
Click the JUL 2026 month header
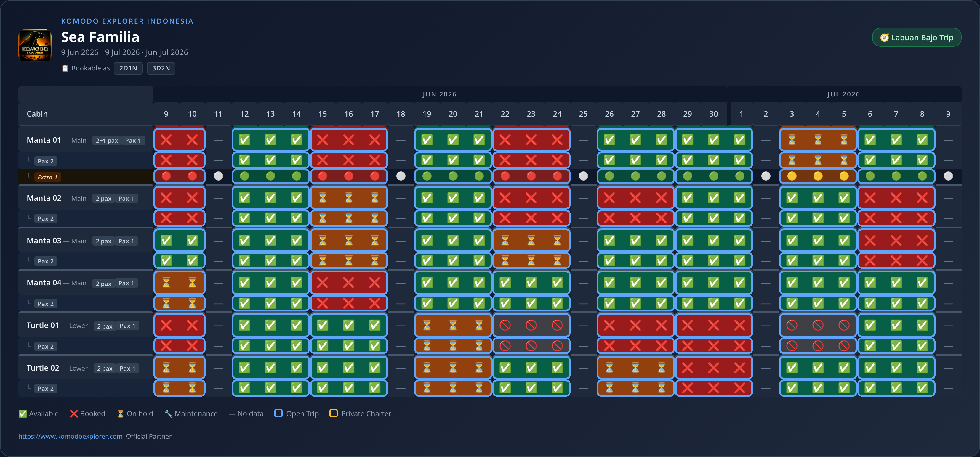(843, 94)
